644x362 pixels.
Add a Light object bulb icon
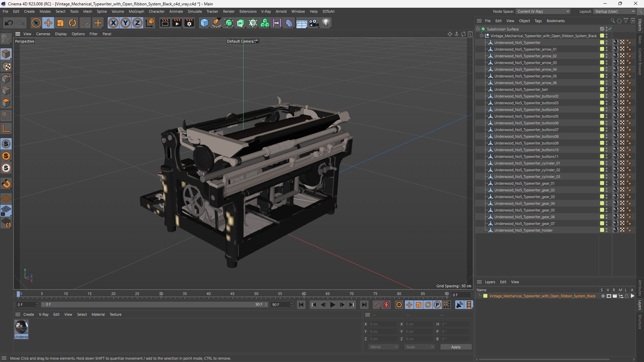coord(326,23)
